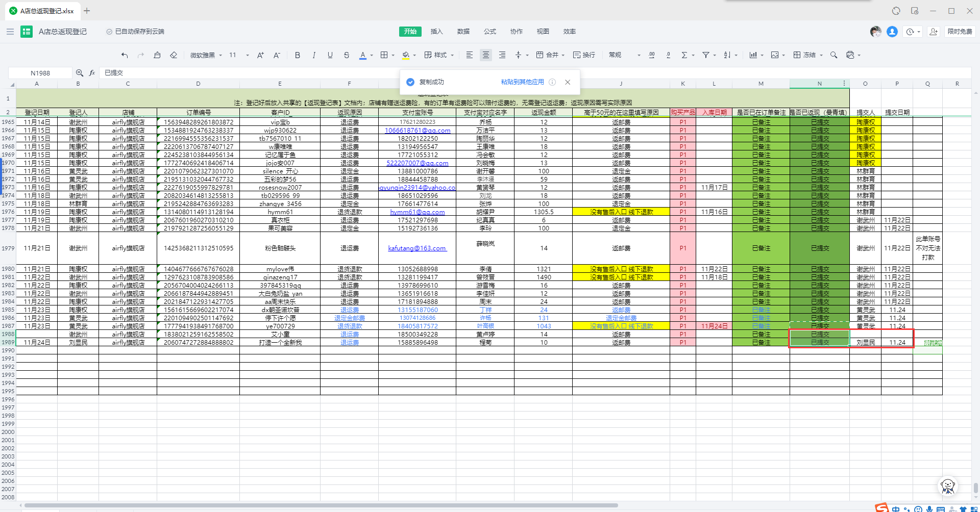This screenshot has height=512, width=980.
Task: Click 粘贴到其他应用 link
Action: click(x=522, y=82)
